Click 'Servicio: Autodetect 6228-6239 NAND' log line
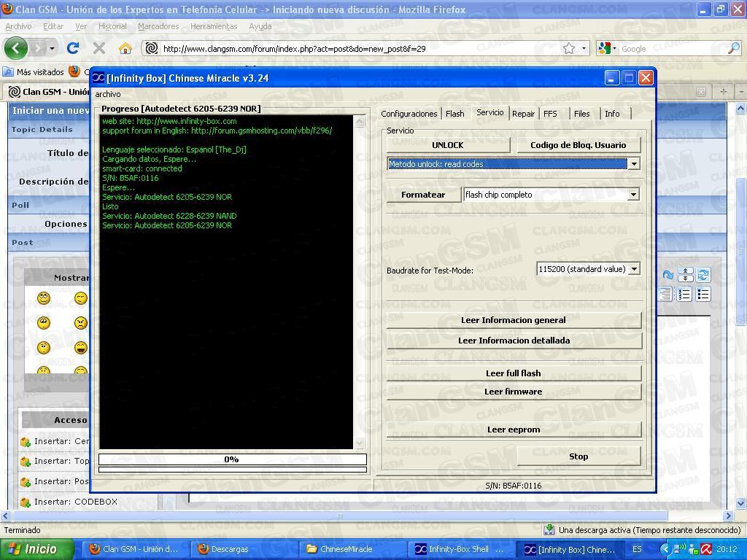 pyautogui.click(x=169, y=216)
